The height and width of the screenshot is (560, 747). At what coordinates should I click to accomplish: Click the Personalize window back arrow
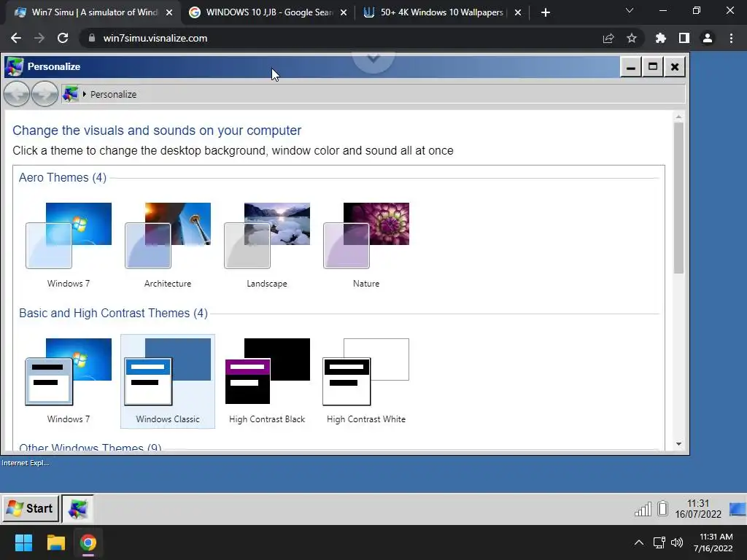click(x=17, y=94)
